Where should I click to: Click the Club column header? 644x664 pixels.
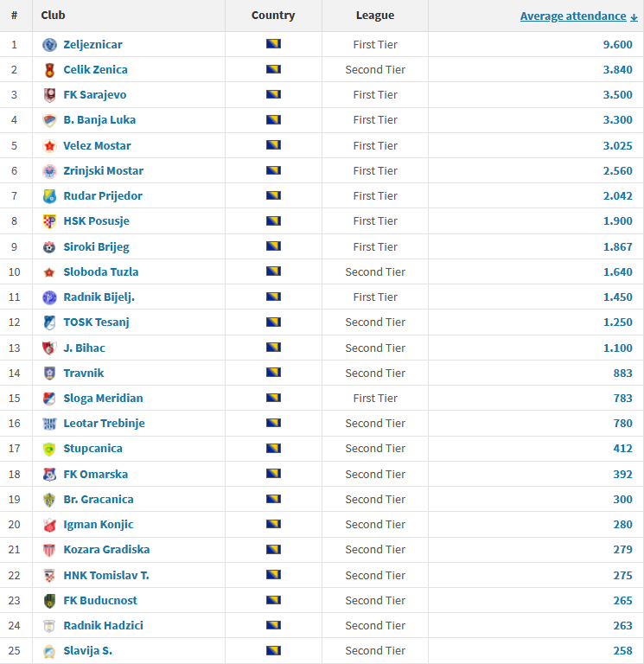click(53, 15)
